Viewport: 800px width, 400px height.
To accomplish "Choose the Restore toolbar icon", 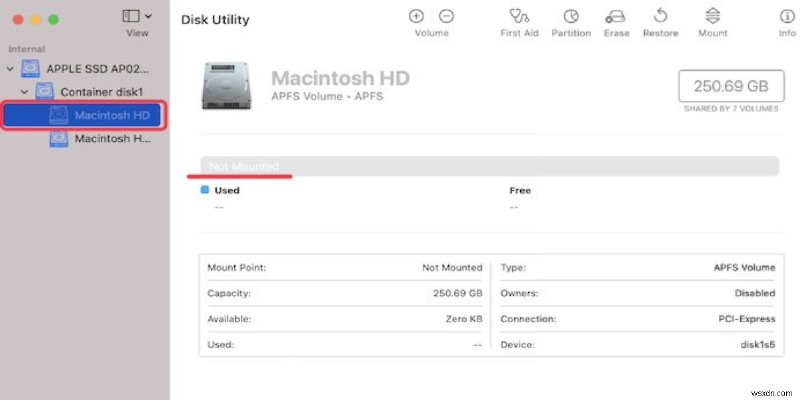I will pyautogui.click(x=660, y=16).
